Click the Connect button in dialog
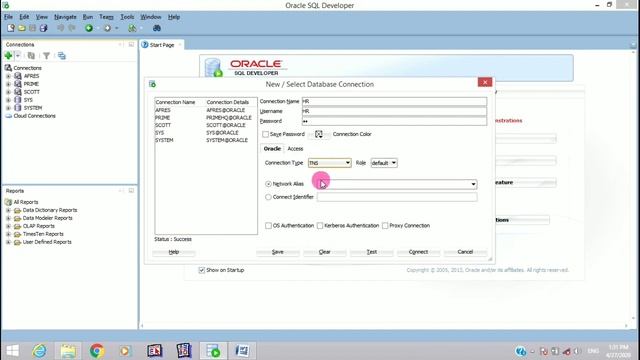 (x=418, y=252)
